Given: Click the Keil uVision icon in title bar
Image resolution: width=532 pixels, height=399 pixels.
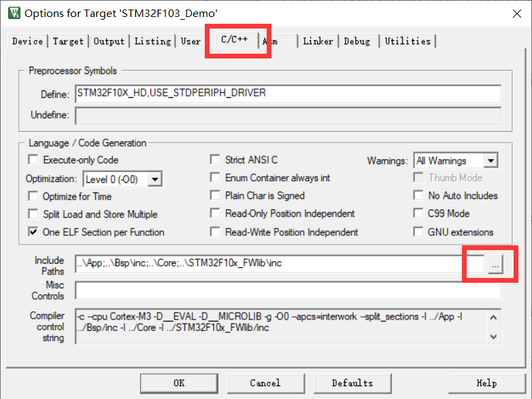Looking at the screenshot, I should 14,13.
